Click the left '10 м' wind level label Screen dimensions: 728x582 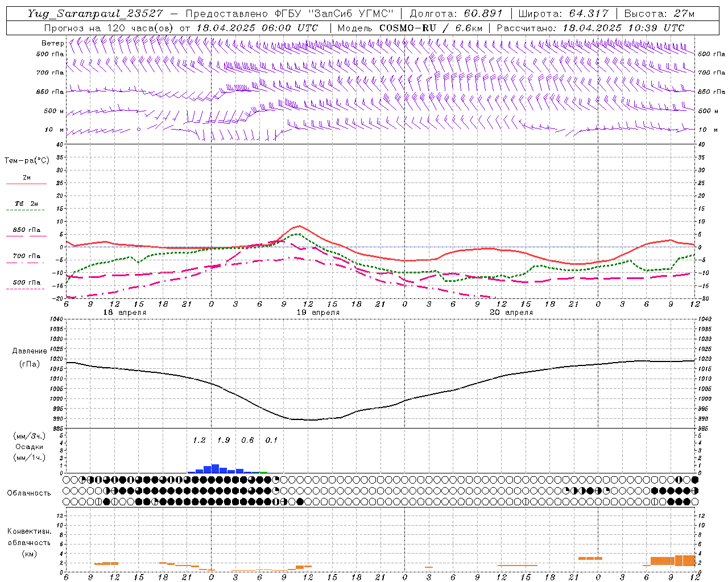[55, 130]
